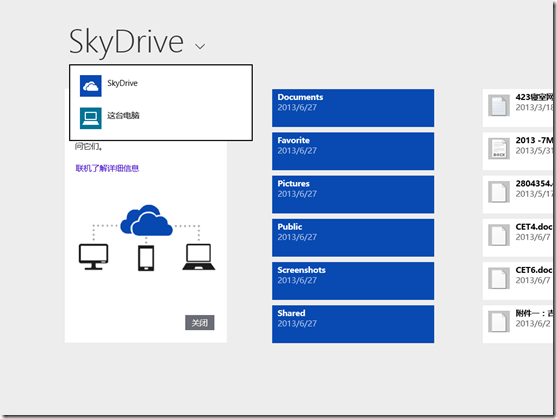Select the CET6.doc file name
The image size is (557, 419).
click(x=534, y=270)
